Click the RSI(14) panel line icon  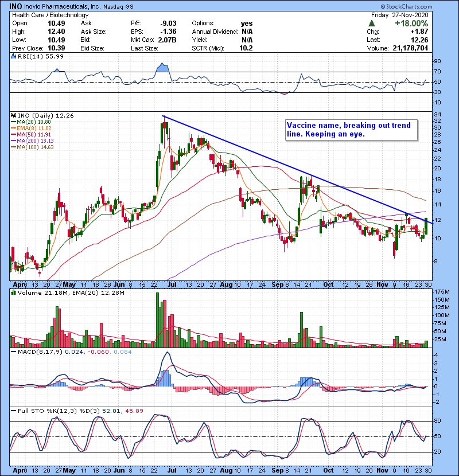pos(13,56)
